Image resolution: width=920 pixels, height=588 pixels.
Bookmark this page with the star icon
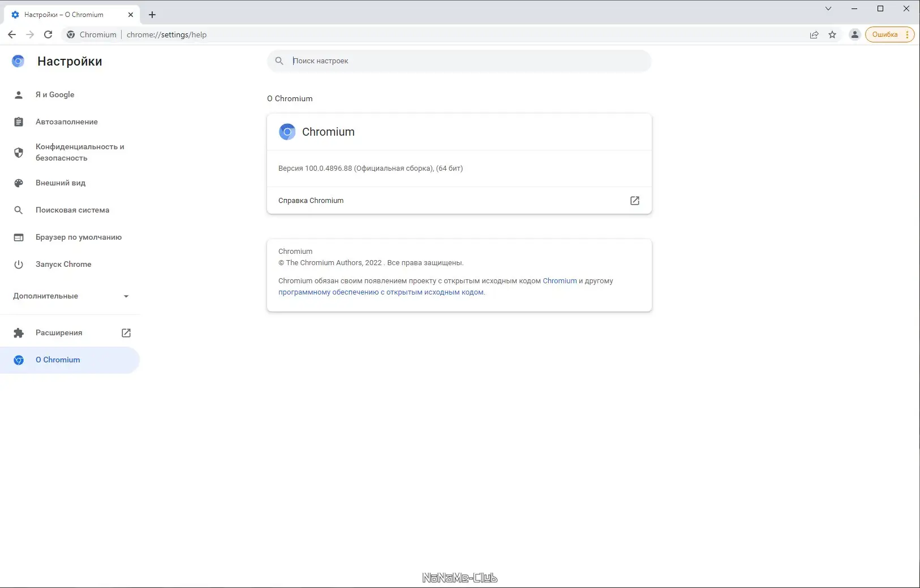point(832,34)
